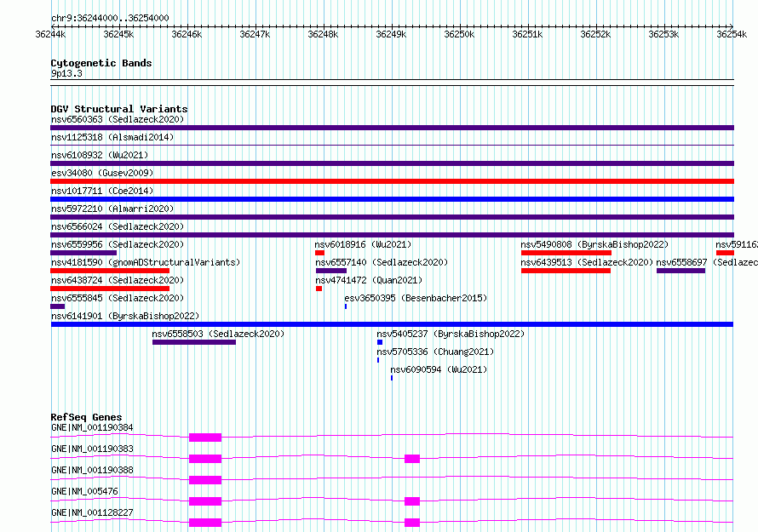Click the red nsv6438724 variant bar
This screenshot has width=758, height=532.
[110, 289]
